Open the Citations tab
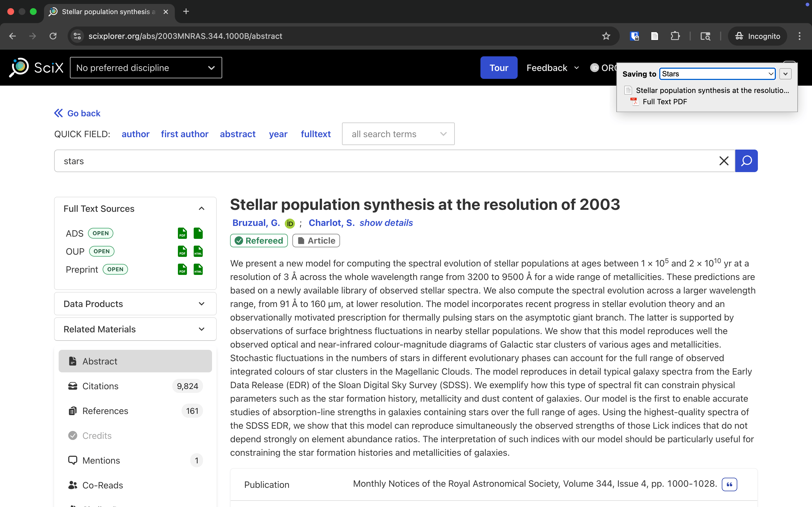Image resolution: width=812 pixels, height=507 pixels. coord(135,386)
